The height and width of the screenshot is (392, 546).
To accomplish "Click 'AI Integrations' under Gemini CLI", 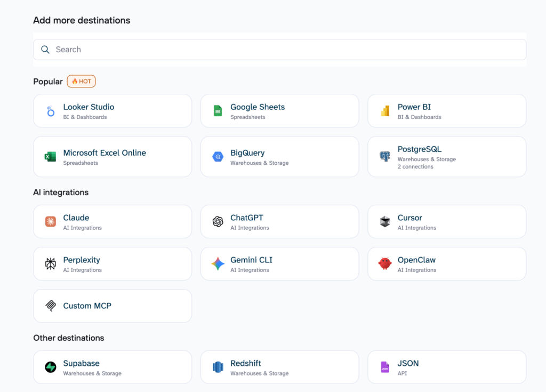I will 250,270.
